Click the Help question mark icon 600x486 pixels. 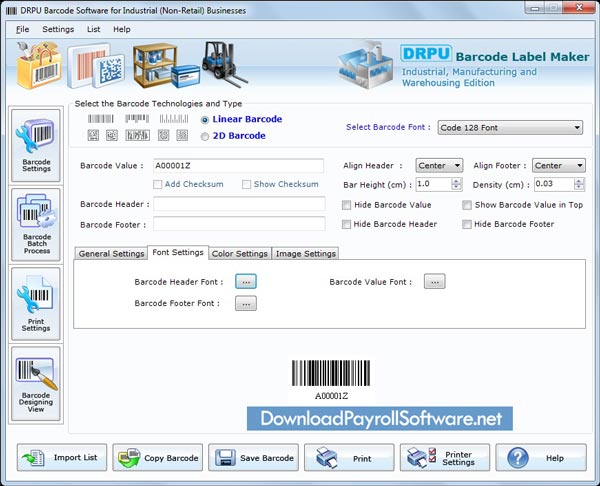[x=518, y=458]
